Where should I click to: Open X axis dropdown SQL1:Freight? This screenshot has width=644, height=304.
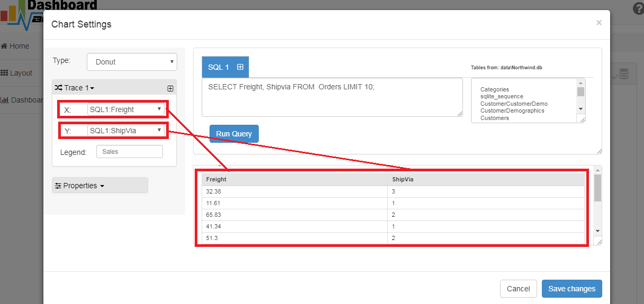click(126, 109)
